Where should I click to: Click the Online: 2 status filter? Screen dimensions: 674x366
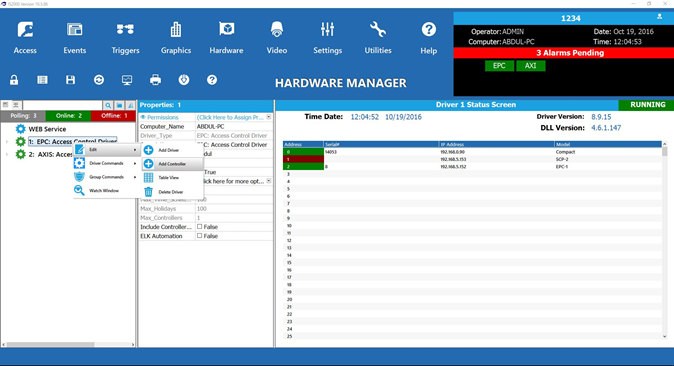pyautogui.click(x=68, y=116)
